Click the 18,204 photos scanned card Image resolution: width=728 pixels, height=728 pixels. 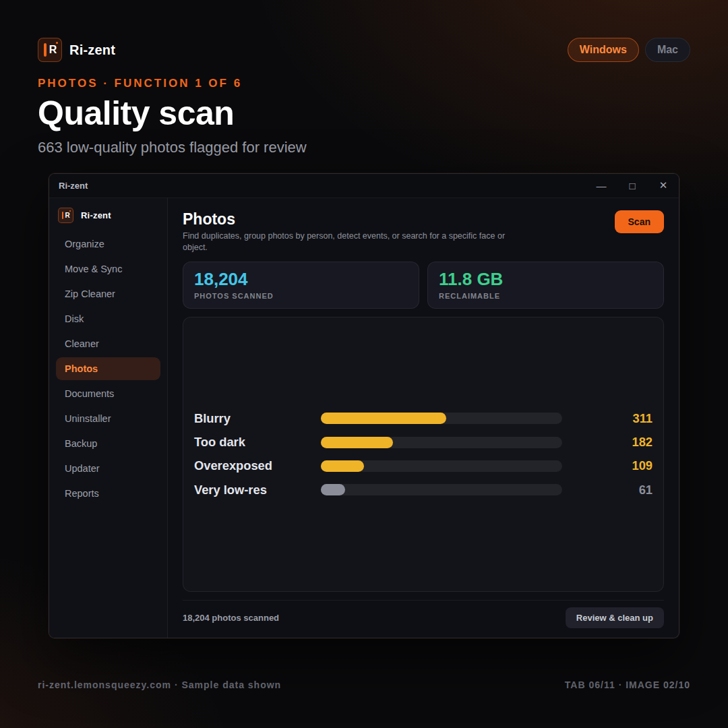tap(301, 285)
